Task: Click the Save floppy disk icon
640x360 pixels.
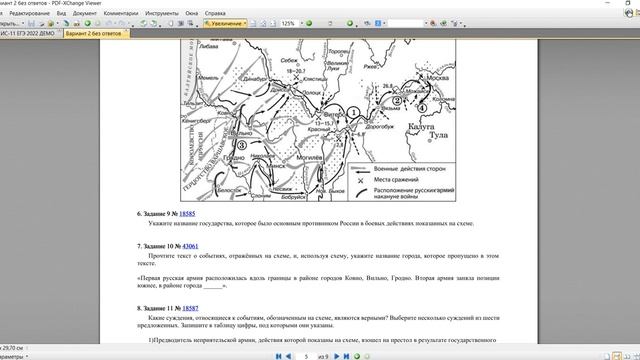Action: coord(31,24)
